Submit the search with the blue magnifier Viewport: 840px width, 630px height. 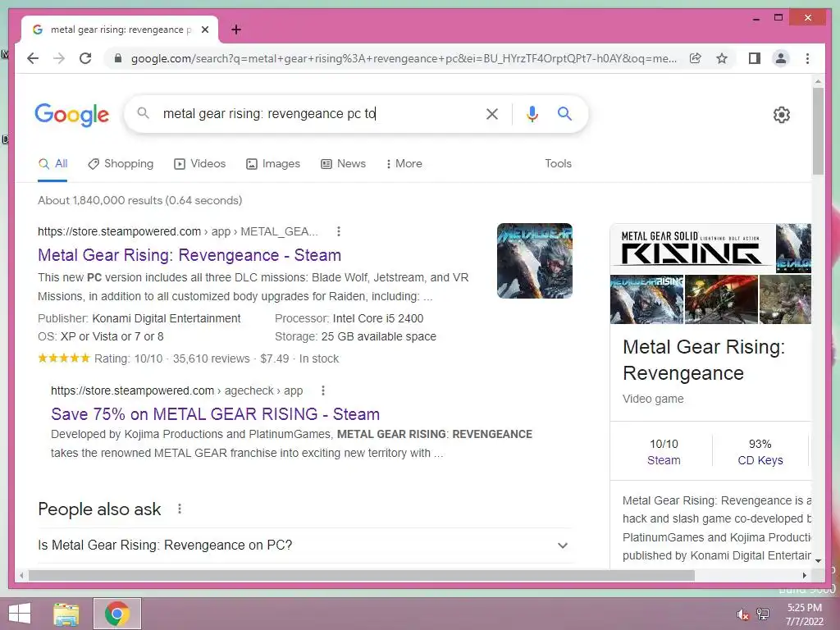564,113
